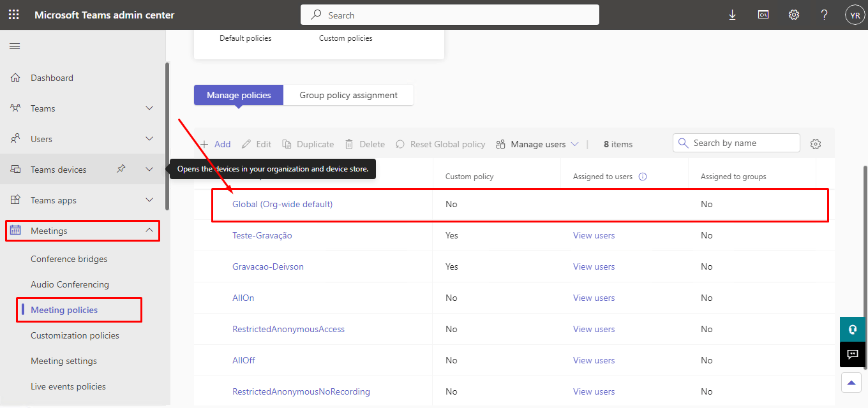
Task: Open the feedback chat icon
Action: coord(852,354)
